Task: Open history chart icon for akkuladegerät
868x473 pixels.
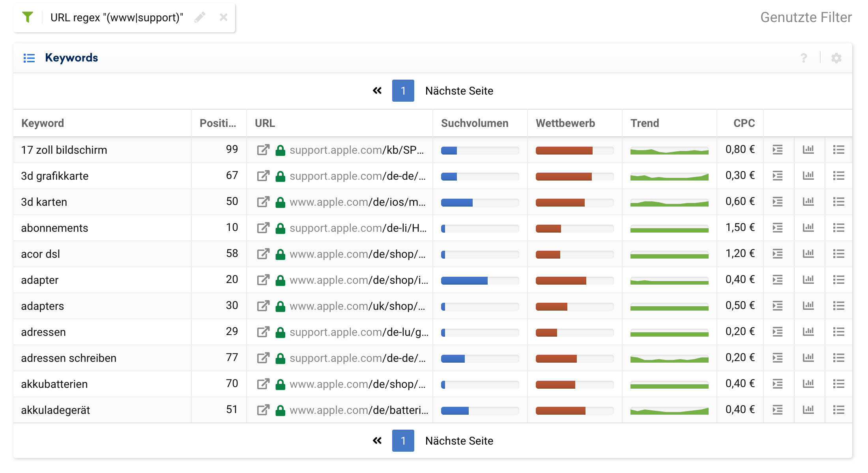Action: pos(808,410)
